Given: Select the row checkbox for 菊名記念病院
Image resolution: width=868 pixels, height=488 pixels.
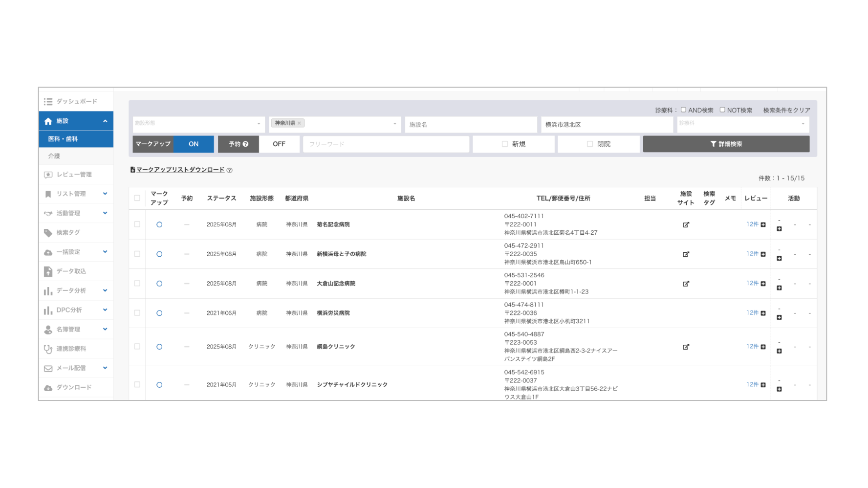Looking at the screenshot, I should pyautogui.click(x=137, y=224).
